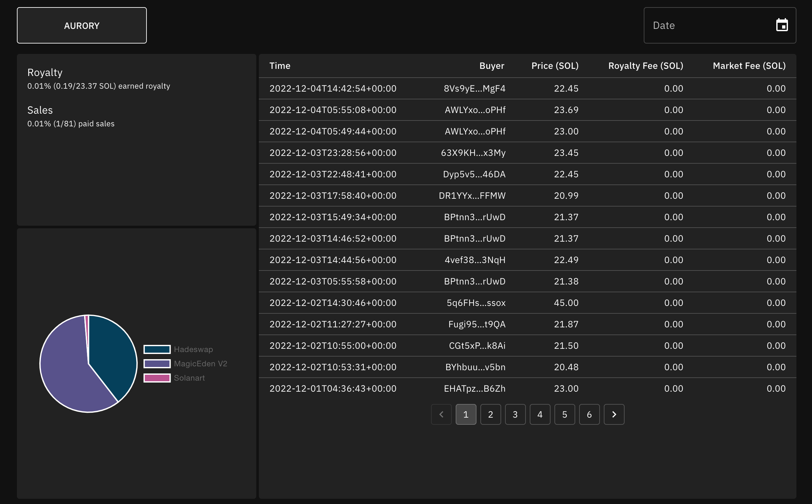Jump to page 5

(x=565, y=414)
